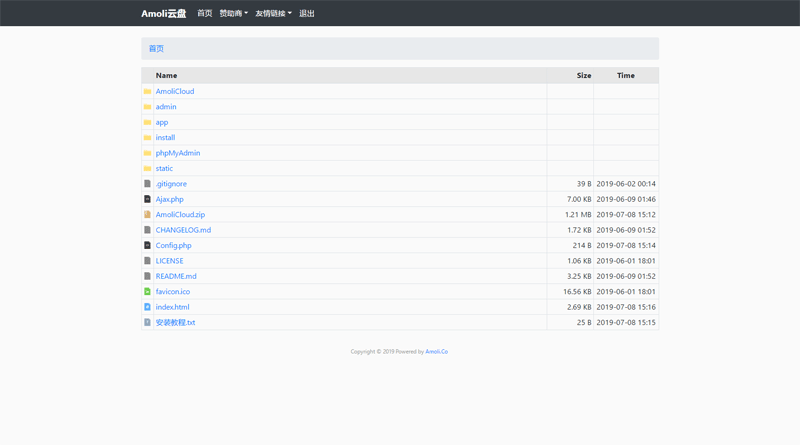
Task: Click the index.html file icon
Action: click(147, 307)
